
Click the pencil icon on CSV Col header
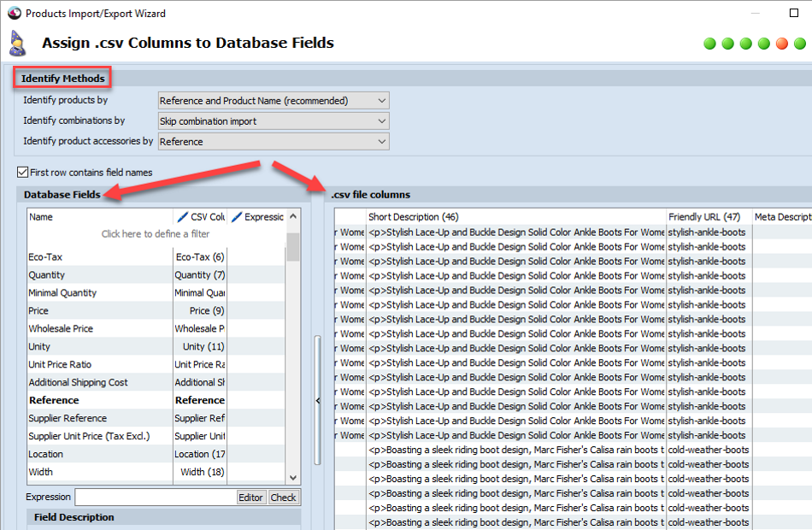182,216
